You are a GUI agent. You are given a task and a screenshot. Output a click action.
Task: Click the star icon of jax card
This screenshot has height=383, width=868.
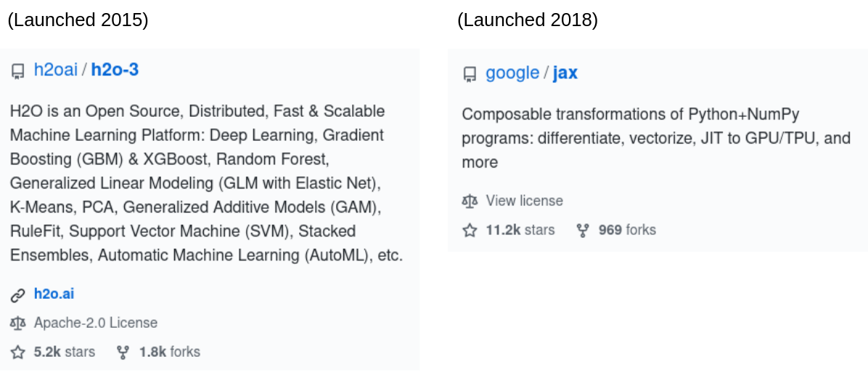coord(470,230)
